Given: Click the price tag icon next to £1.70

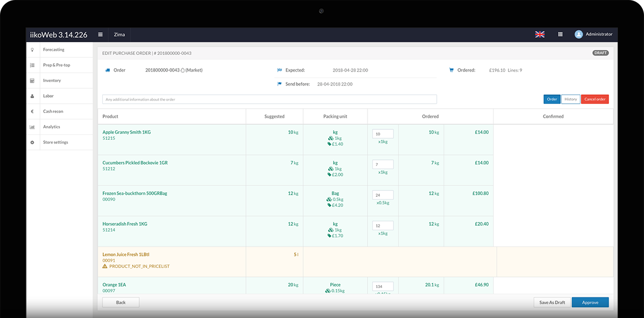Looking at the screenshot, I should [329, 236].
